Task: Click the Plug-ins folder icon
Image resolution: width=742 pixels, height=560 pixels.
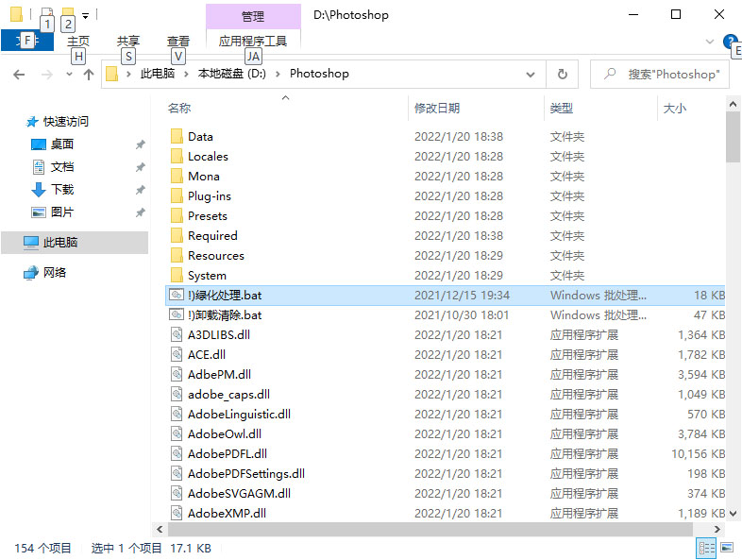Action: [x=177, y=196]
